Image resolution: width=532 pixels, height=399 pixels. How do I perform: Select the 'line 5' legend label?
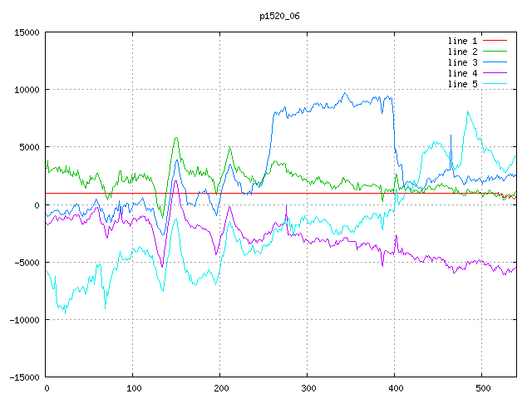(463, 84)
